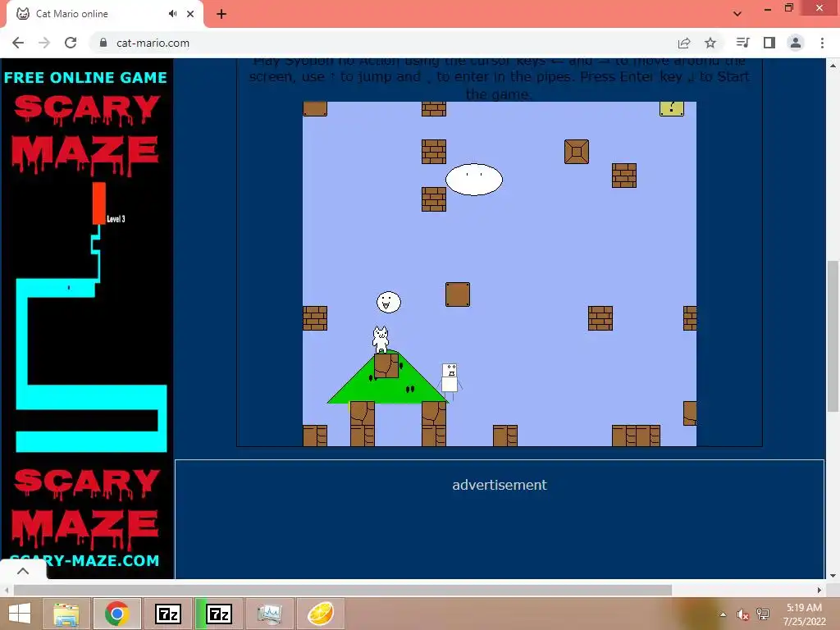Click the brown riveted block above the hill
This screenshot has height=630, width=840.
[458, 294]
